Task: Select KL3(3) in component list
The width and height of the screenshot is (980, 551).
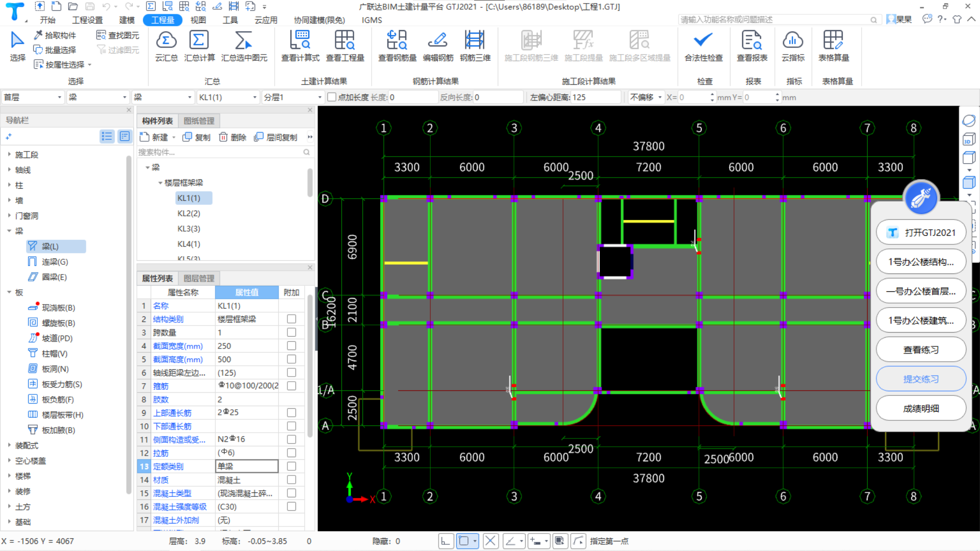Action: (189, 229)
